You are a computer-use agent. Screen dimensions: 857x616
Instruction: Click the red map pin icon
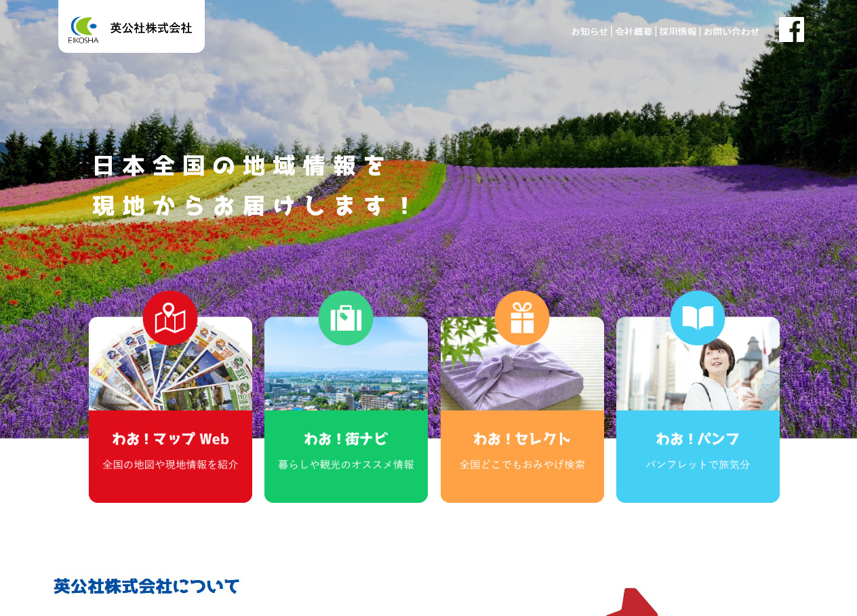(170, 318)
